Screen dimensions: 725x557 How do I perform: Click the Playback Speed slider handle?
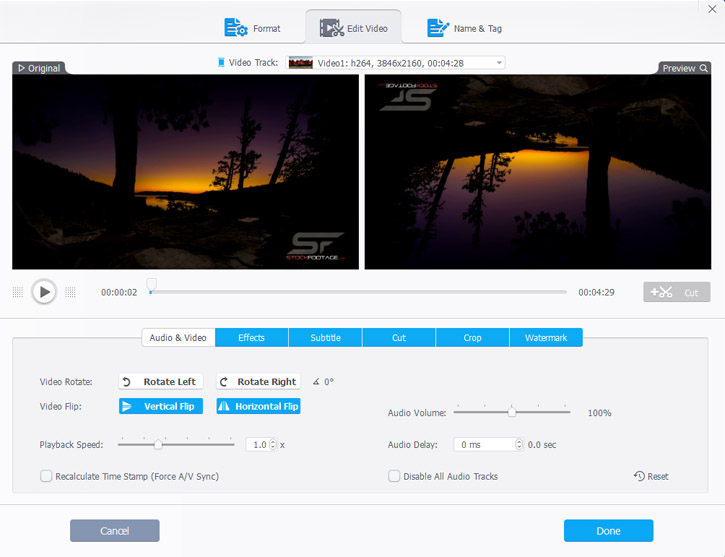(158, 445)
